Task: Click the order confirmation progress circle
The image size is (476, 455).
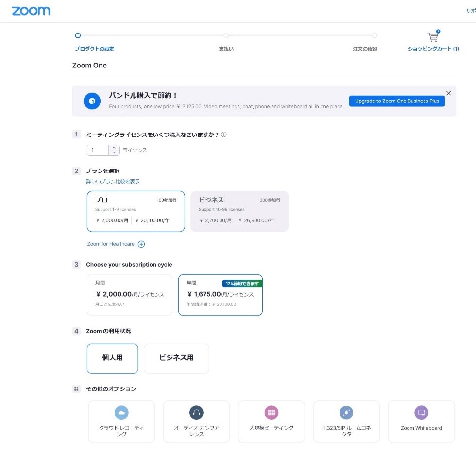Action: click(374, 35)
